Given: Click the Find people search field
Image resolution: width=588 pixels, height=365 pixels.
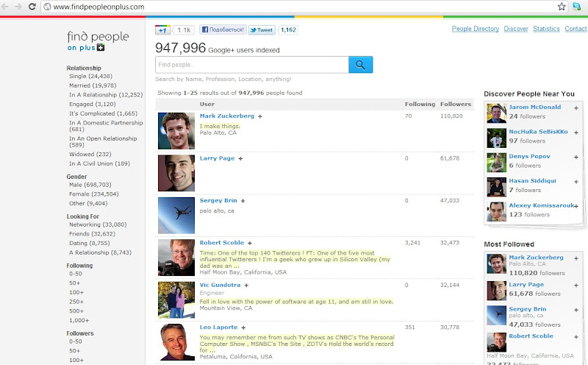Looking at the screenshot, I should (252, 65).
